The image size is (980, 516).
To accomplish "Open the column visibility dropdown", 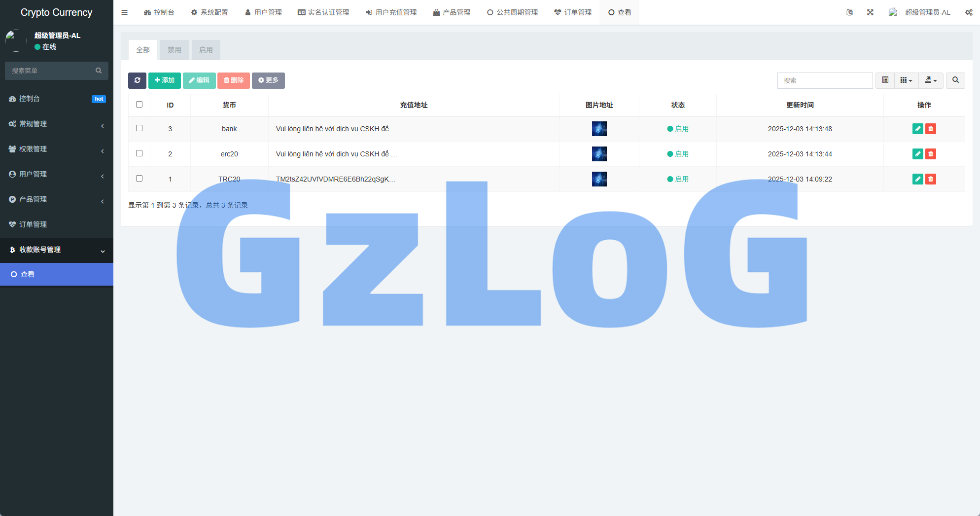I will (906, 80).
